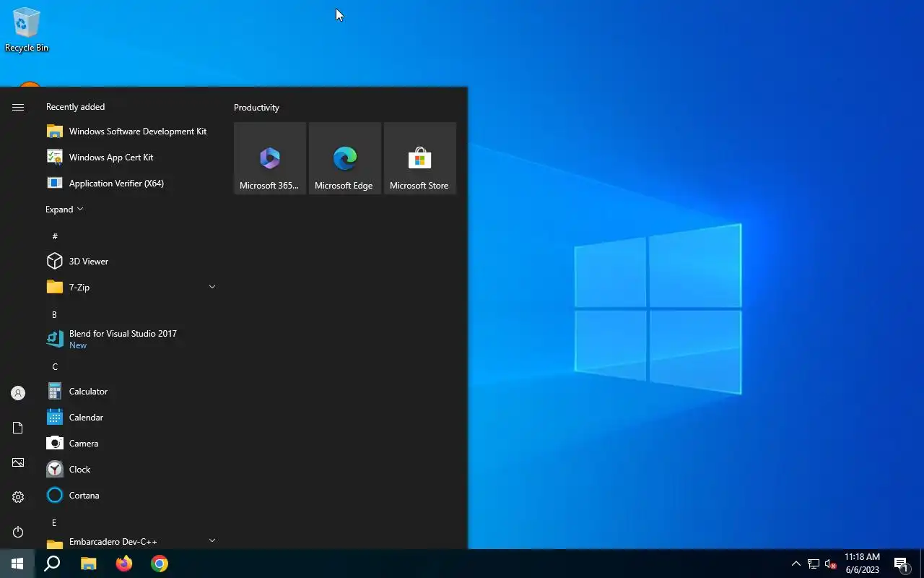Select the Recycle Bin desktop icon
This screenshot has height=578, width=924.
(27, 30)
